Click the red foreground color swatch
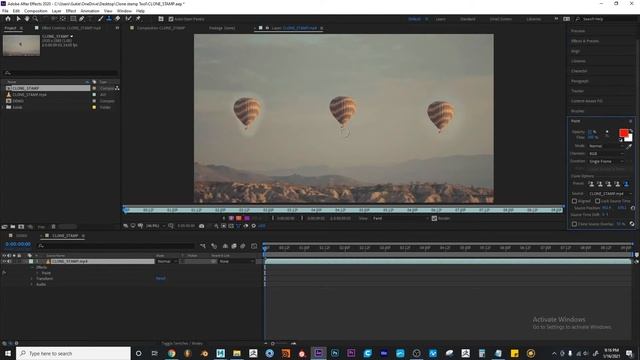This screenshot has width=640, height=360. pyautogui.click(x=623, y=133)
